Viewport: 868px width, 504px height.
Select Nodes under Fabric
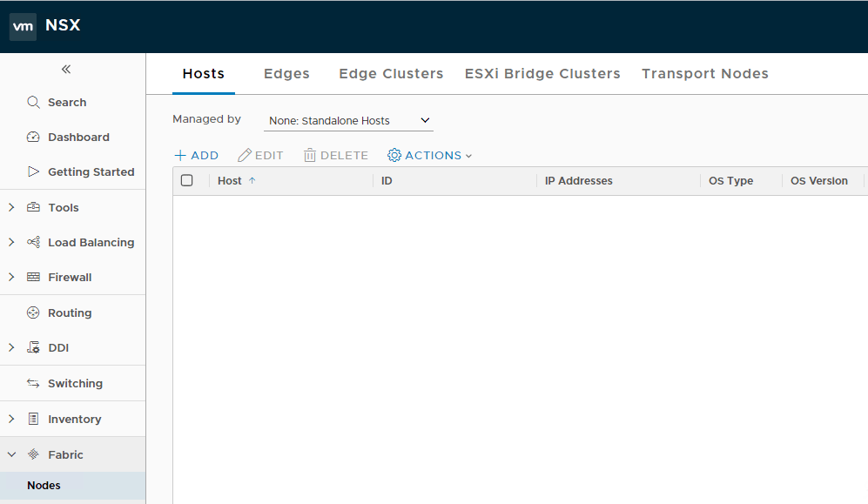[x=72, y=485]
